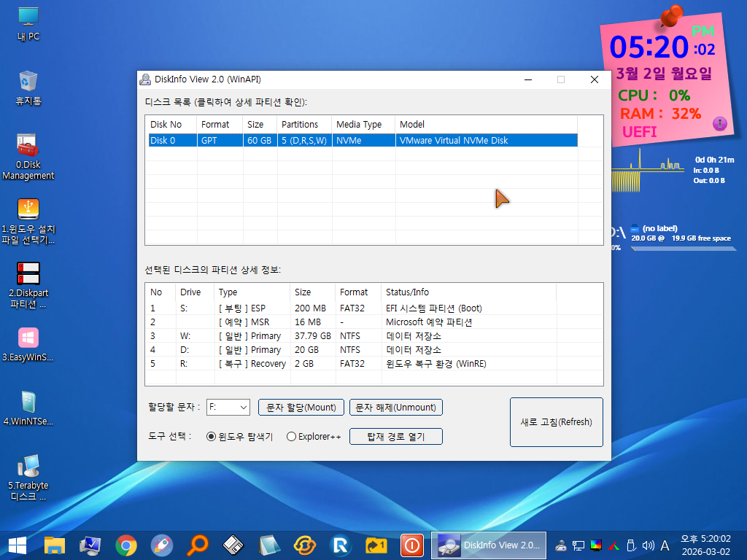This screenshot has width=747, height=560.
Task: Select partition row D: 20 GB
Action: 352,350
